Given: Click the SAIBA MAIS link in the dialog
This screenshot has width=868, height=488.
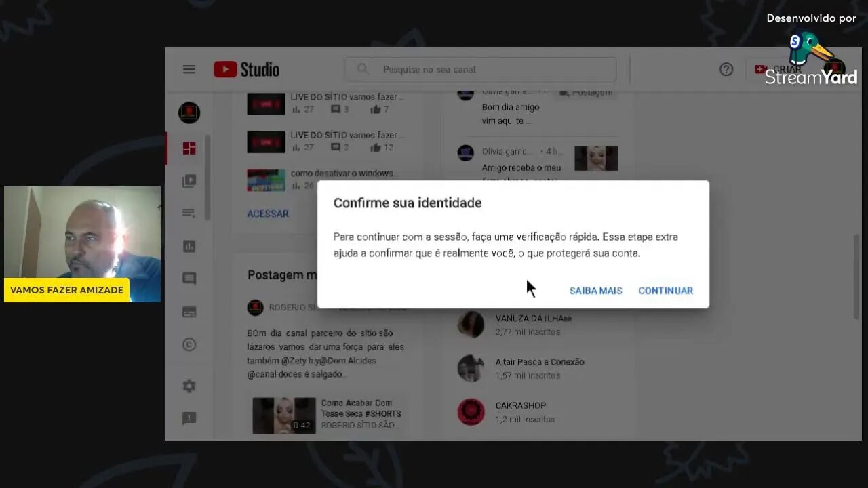Looking at the screenshot, I should click(595, 291).
